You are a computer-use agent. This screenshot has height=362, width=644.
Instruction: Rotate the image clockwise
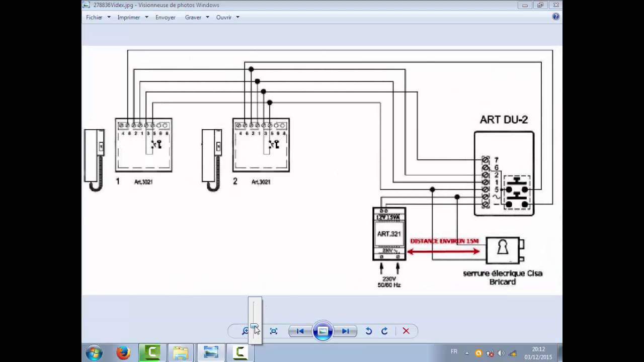pos(385,331)
